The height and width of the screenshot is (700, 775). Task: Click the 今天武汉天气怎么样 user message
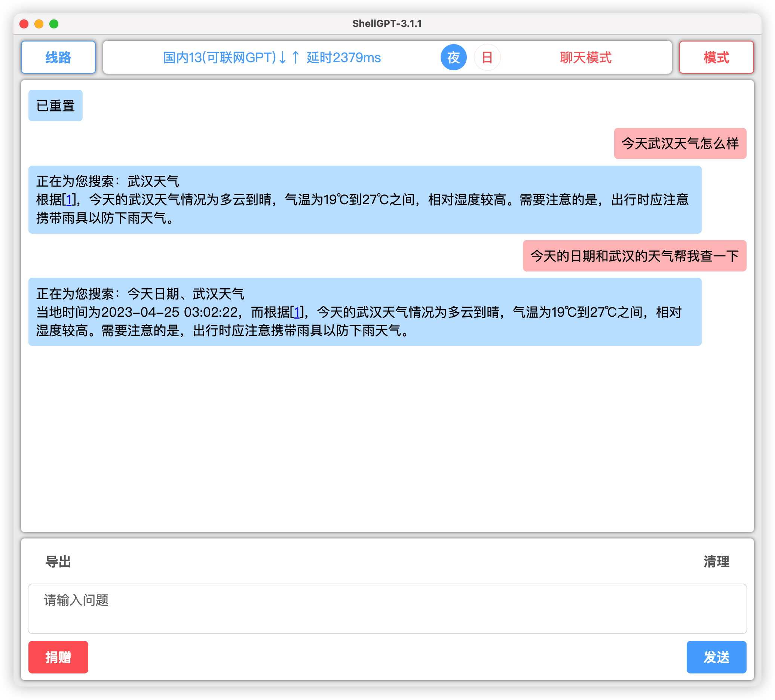[x=680, y=143]
